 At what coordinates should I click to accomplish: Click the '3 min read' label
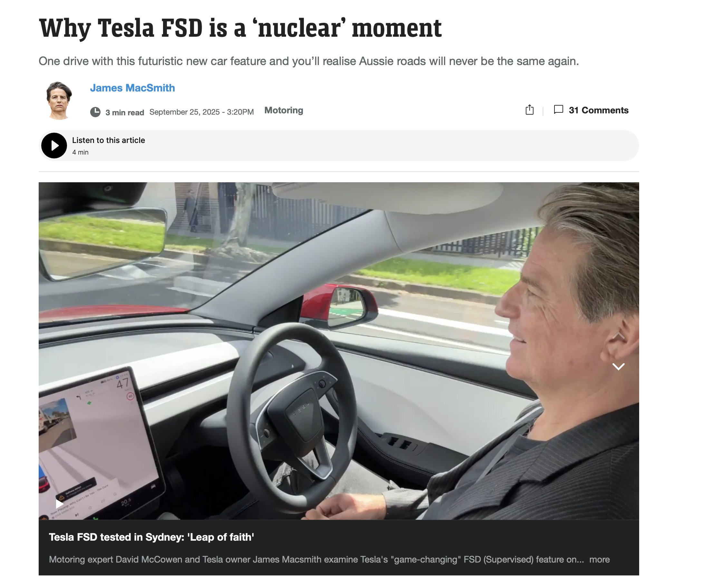125,112
